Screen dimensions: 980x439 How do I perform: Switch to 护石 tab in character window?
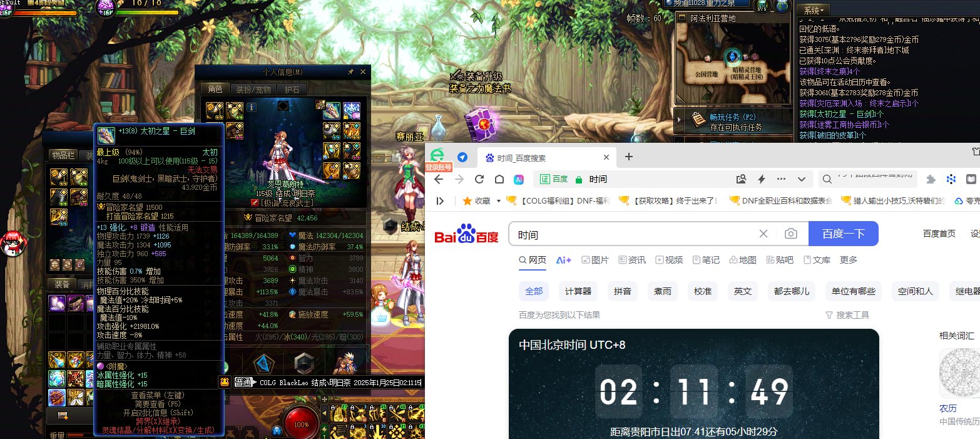click(x=292, y=90)
